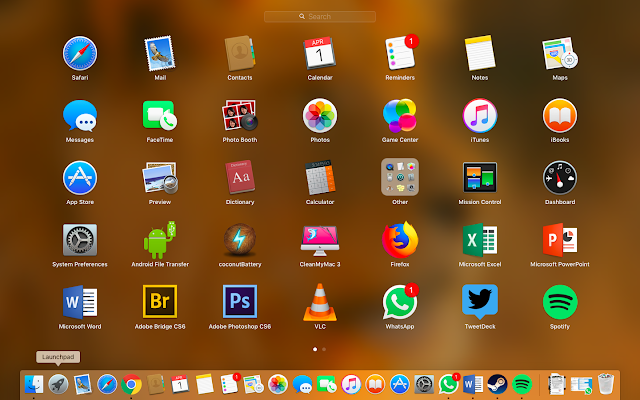Open Safari from the Dock
Screen dimensions: 640x400
107,384
